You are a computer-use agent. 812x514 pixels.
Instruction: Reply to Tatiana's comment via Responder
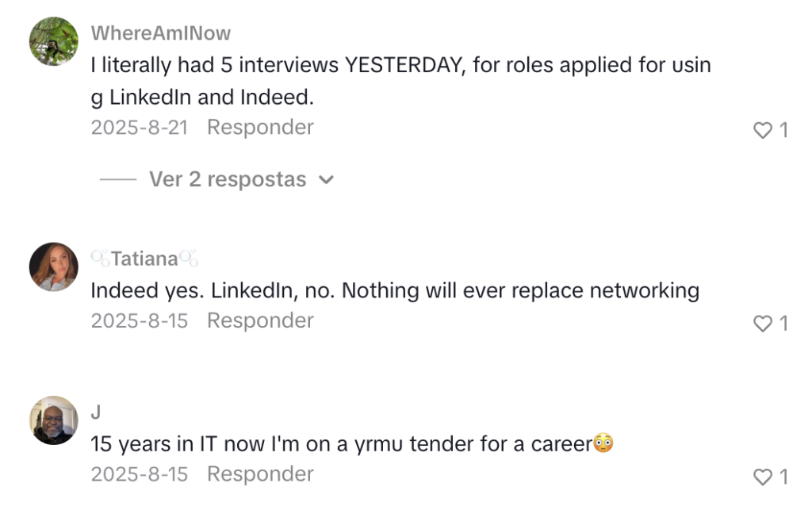[260, 320]
